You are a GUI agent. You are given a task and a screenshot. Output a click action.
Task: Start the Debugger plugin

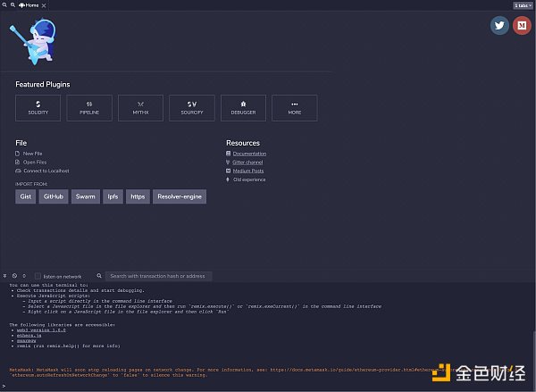(x=243, y=108)
